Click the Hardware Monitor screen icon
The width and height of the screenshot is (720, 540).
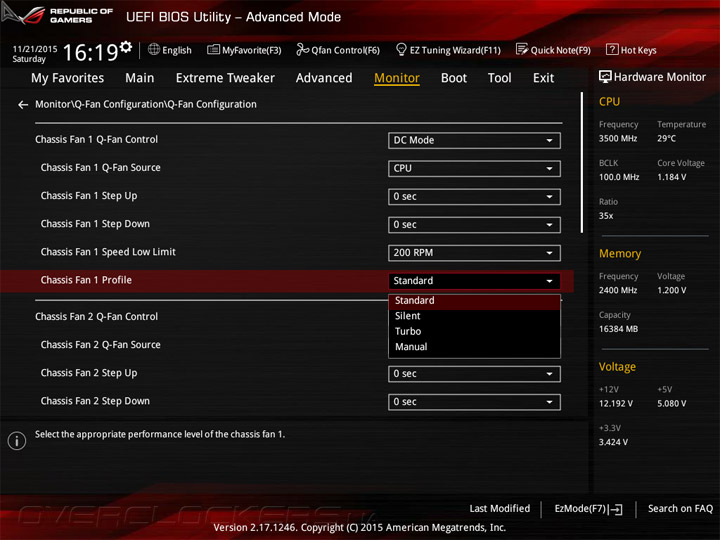[605, 77]
